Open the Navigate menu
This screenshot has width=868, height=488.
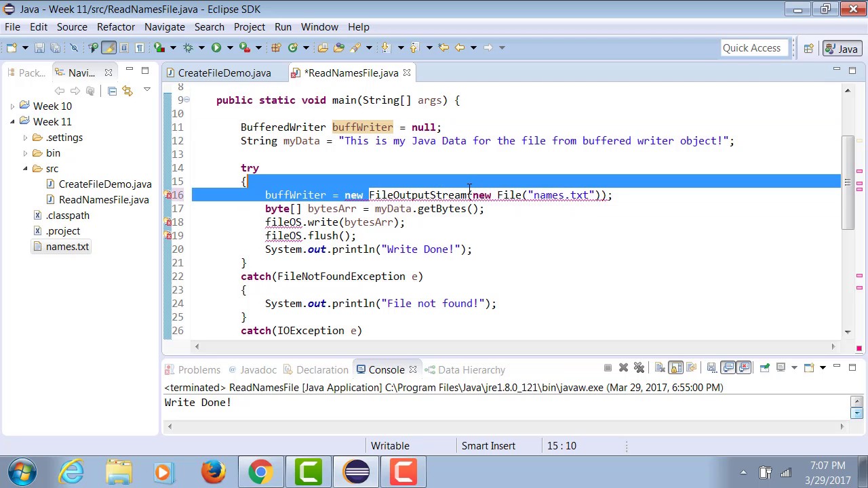165,27
